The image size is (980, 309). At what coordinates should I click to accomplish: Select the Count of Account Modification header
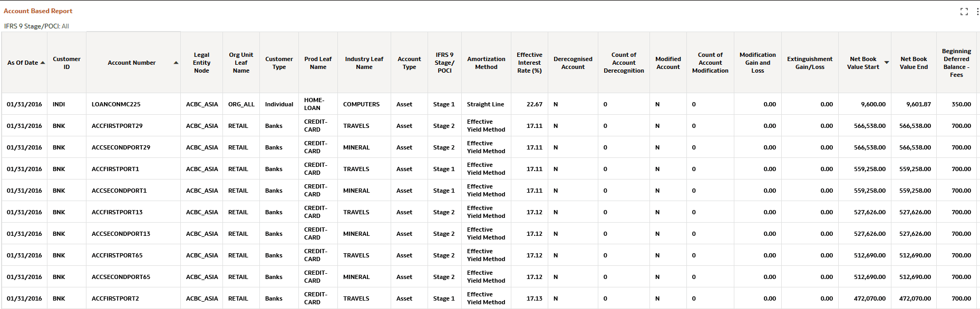pyautogui.click(x=710, y=63)
